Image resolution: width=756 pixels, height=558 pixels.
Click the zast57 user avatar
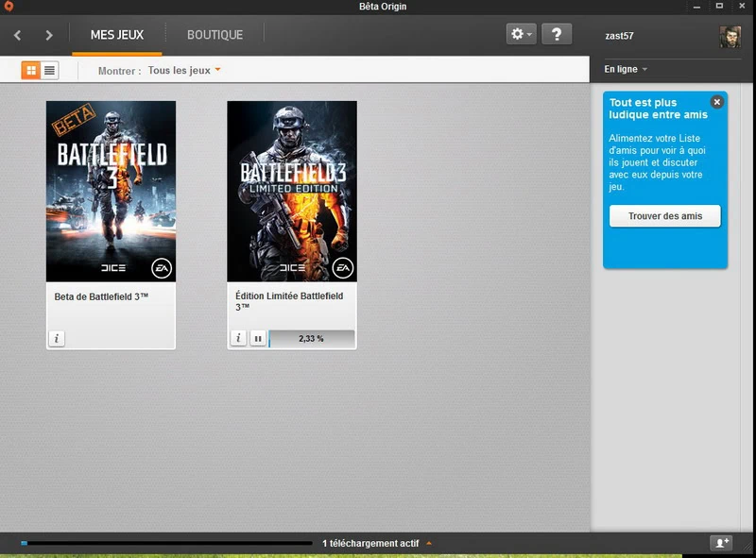click(730, 36)
